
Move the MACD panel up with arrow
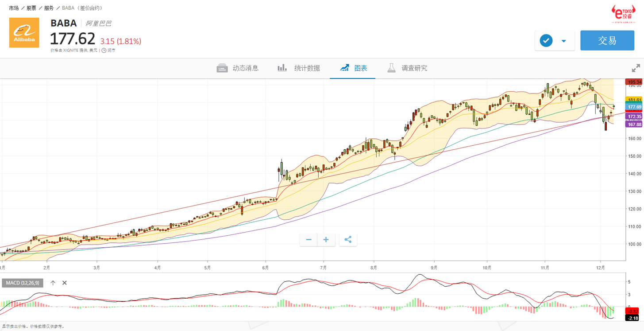(53, 283)
